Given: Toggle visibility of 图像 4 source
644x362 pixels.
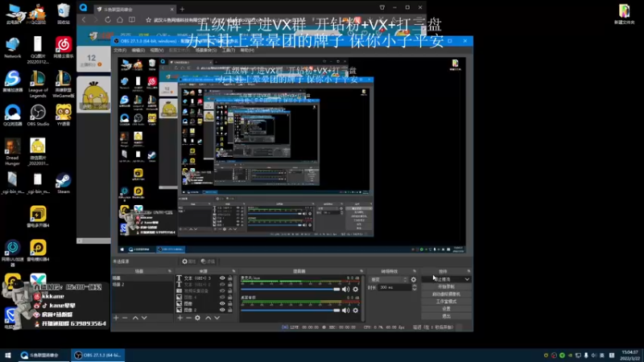Looking at the screenshot, I should (x=222, y=297).
